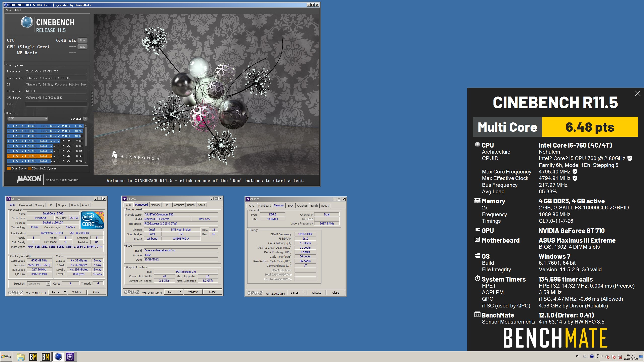Open the CPU-Z Mainboard window title bar icon

point(124,199)
